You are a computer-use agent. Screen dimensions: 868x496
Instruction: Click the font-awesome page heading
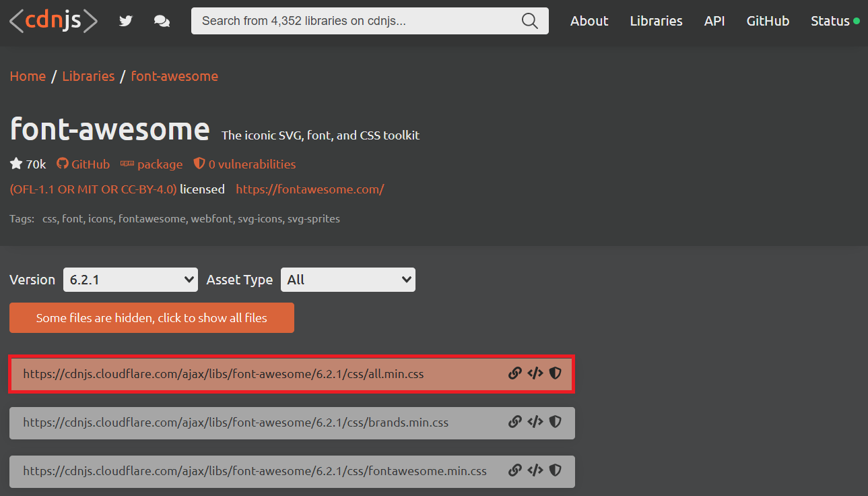[x=110, y=128]
